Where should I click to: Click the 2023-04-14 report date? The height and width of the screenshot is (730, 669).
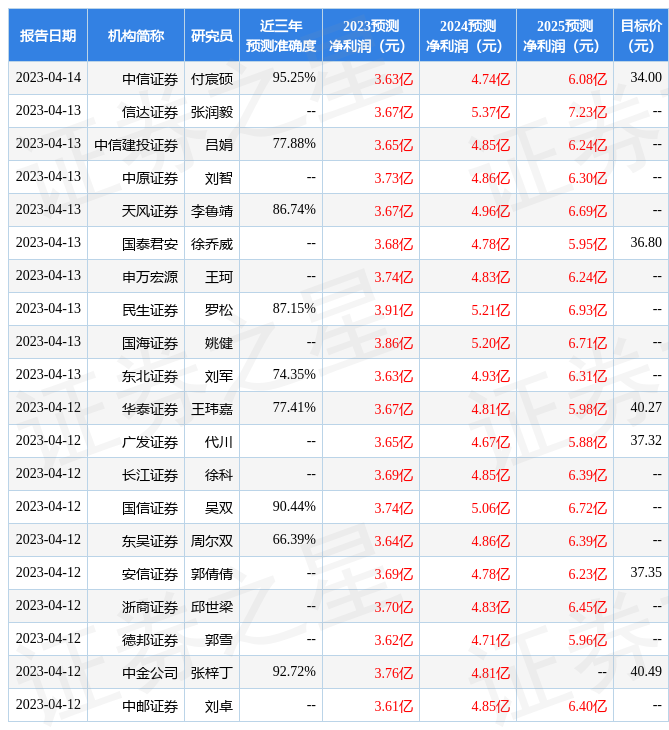48,77
